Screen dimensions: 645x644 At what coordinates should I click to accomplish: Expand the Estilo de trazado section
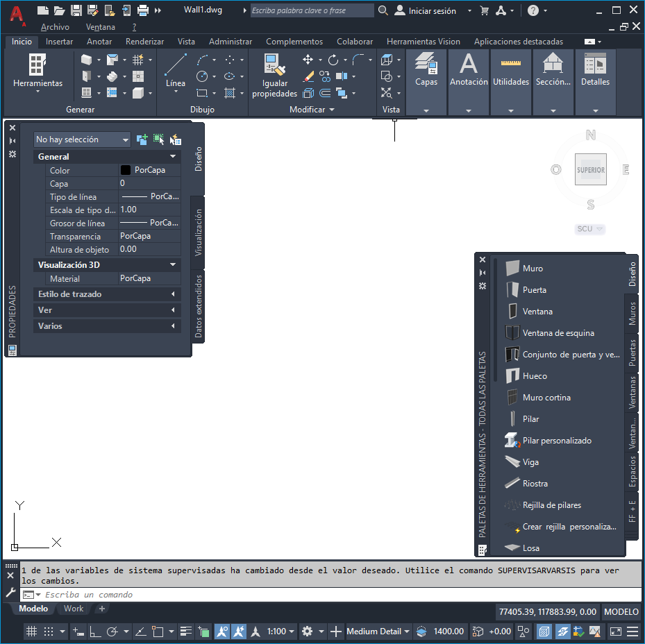point(173,294)
